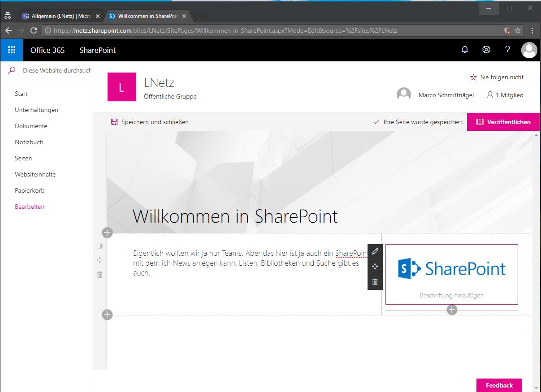The image size is (541, 392).
Task: Click the SharePoint logo image
Action: (452, 269)
